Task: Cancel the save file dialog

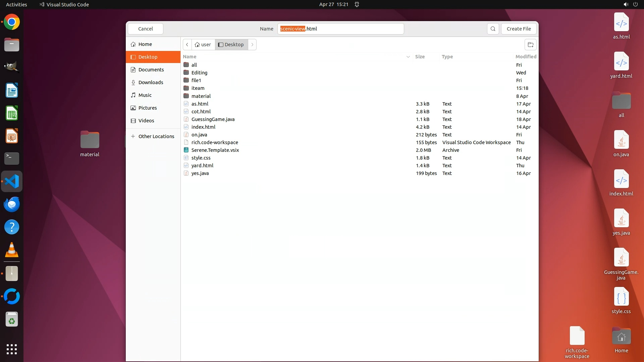Action: pyautogui.click(x=146, y=29)
